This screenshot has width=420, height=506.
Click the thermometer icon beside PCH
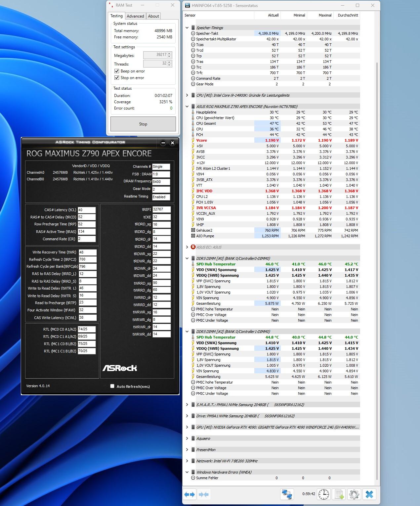click(x=193, y=135)
